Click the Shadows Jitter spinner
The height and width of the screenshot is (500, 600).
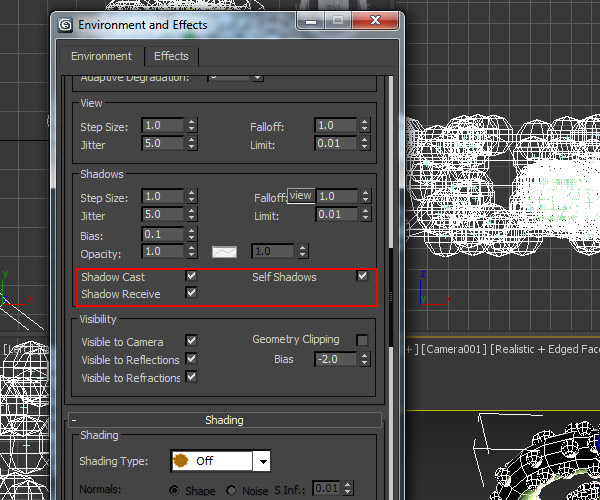point(192,214)
